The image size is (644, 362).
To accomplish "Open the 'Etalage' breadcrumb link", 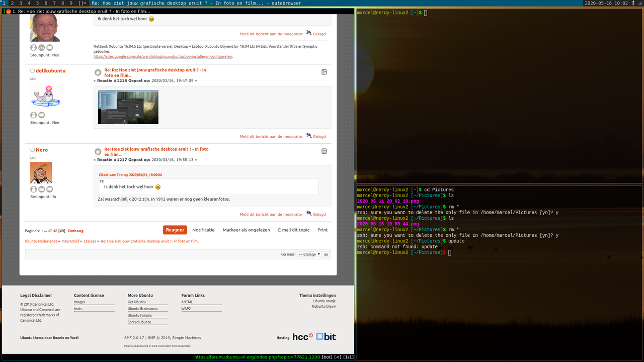I will [x=90, y=241].
